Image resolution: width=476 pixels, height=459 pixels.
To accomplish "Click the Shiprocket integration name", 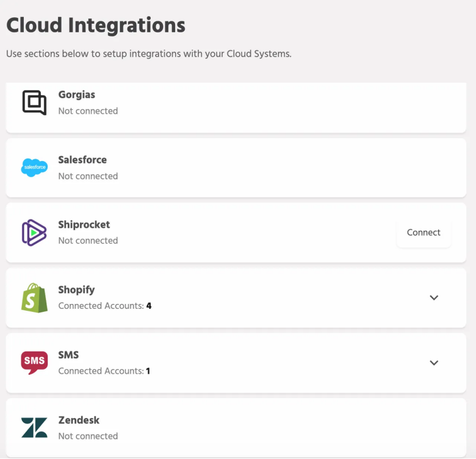I will coord(84,225).
